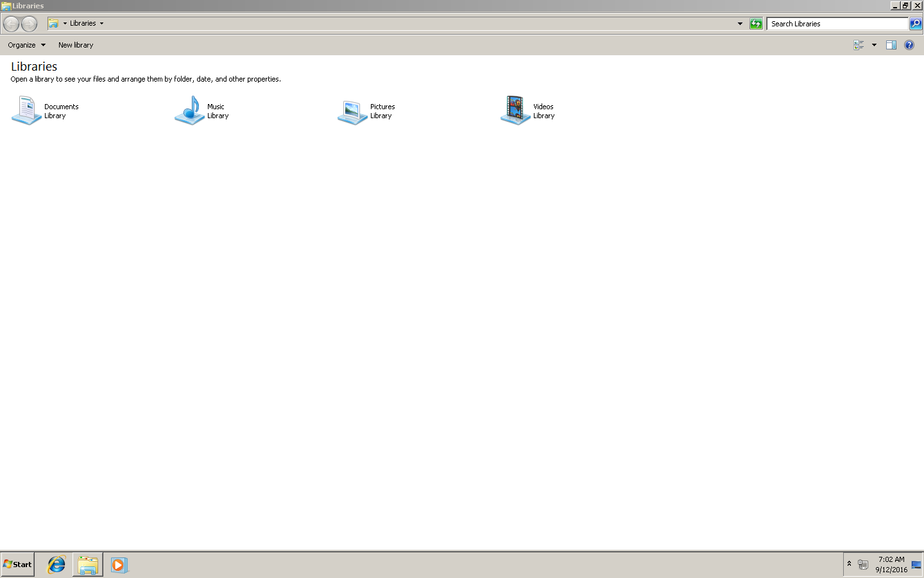Open the Organize dropdown menu
Screen dimensions: 924x578
(26, 45)
